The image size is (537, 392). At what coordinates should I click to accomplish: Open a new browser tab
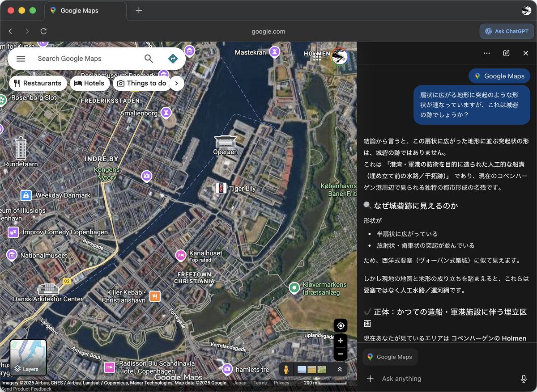139,11
